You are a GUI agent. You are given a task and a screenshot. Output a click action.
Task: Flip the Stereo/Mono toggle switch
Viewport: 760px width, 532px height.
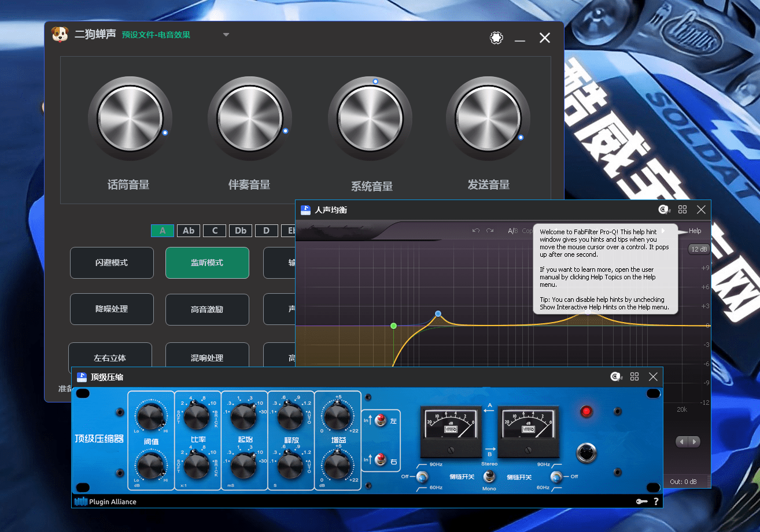[489, 476]
